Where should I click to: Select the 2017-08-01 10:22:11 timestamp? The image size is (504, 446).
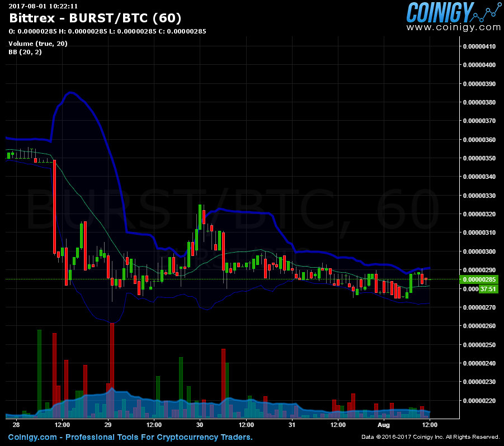click(43, 6)
